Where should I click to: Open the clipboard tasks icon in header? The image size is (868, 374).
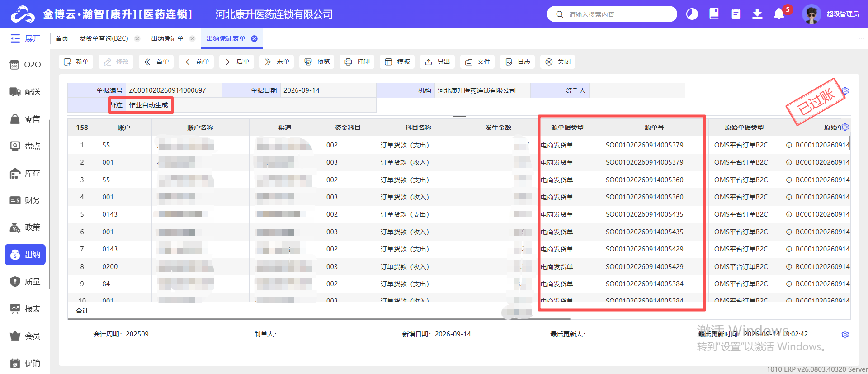click(x=736, y=14)
